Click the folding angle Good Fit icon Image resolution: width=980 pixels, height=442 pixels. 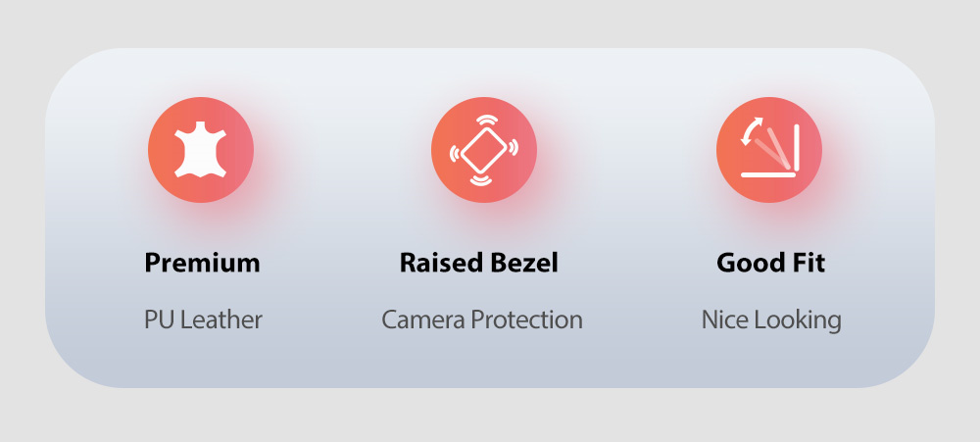click(769, 151)
